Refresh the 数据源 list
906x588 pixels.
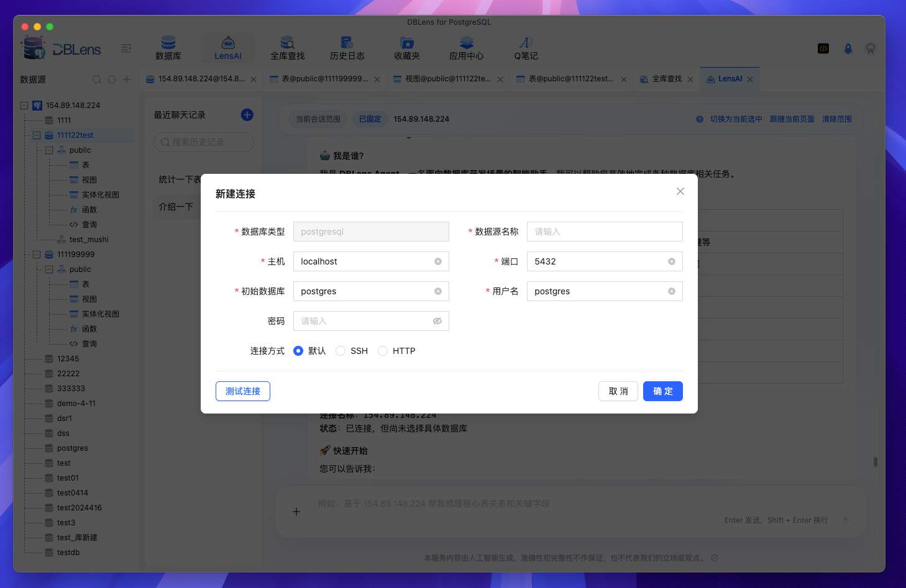click(112, 79)
